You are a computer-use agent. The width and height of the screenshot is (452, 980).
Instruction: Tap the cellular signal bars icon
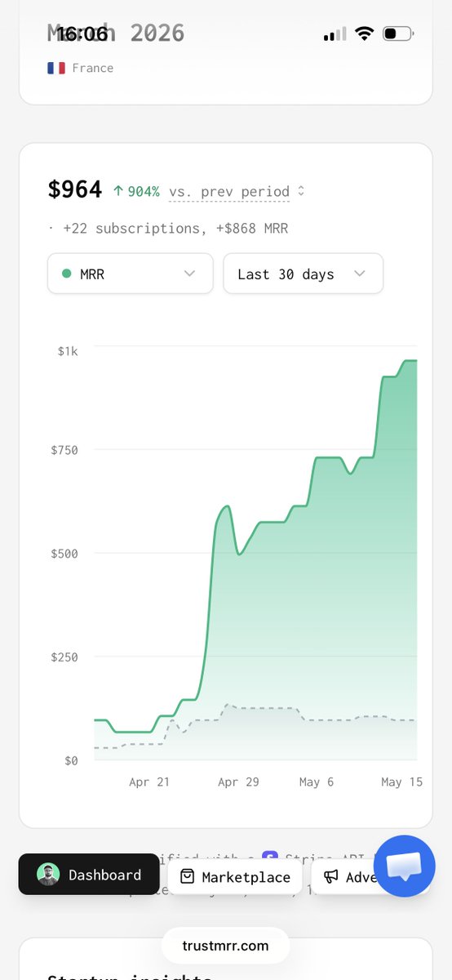point(335,34)
